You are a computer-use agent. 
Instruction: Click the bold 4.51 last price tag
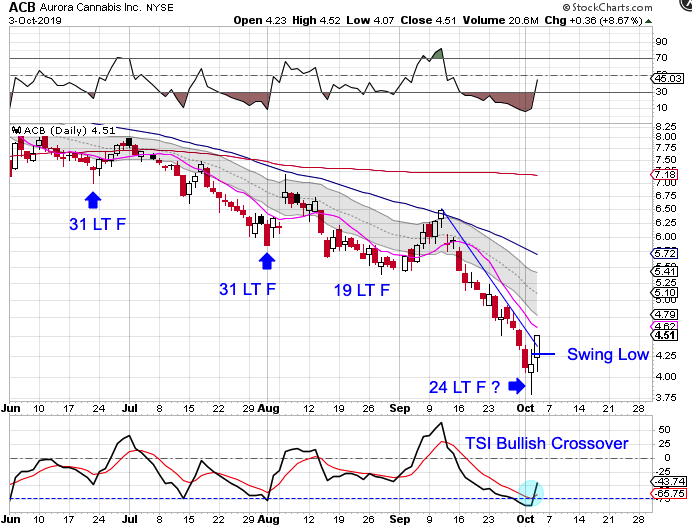coord(665,335)
